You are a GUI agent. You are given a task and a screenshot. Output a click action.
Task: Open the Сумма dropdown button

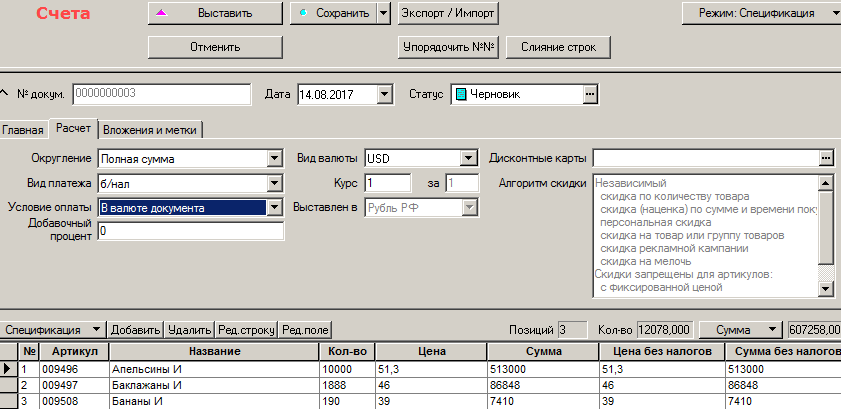pyautogui.click(x=740, y=330)
